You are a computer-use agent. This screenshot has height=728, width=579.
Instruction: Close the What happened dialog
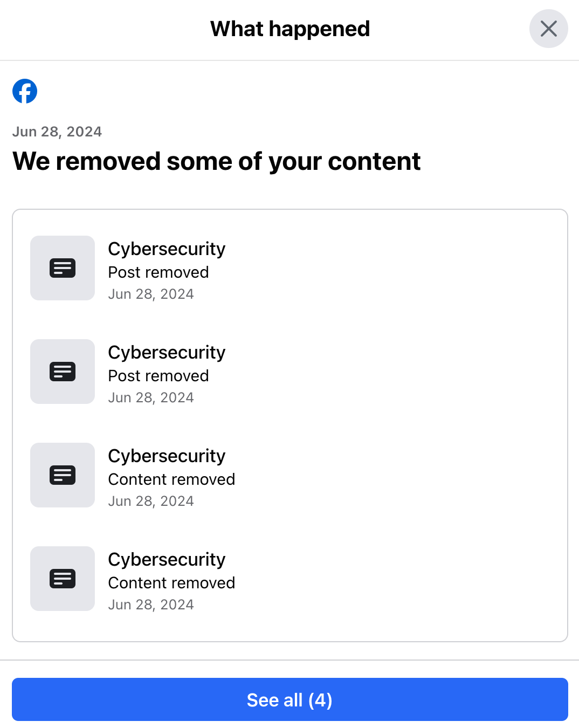pos(548,29)
